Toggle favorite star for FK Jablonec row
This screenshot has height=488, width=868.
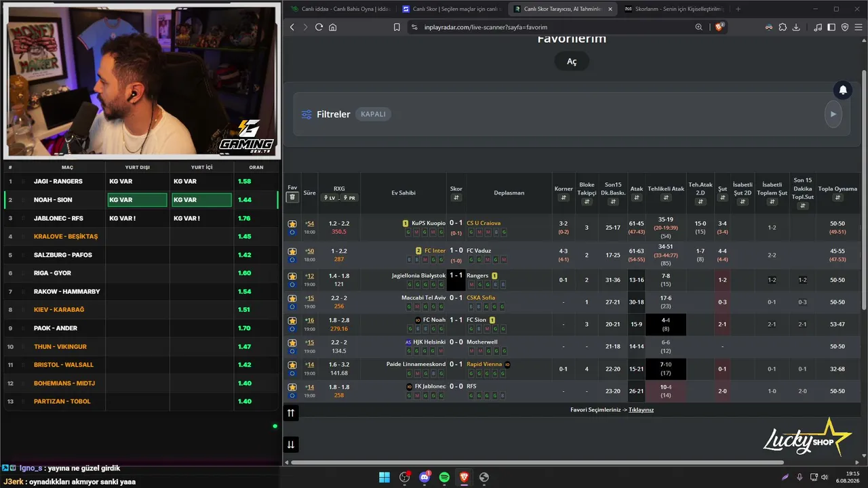tap(292, 387)
